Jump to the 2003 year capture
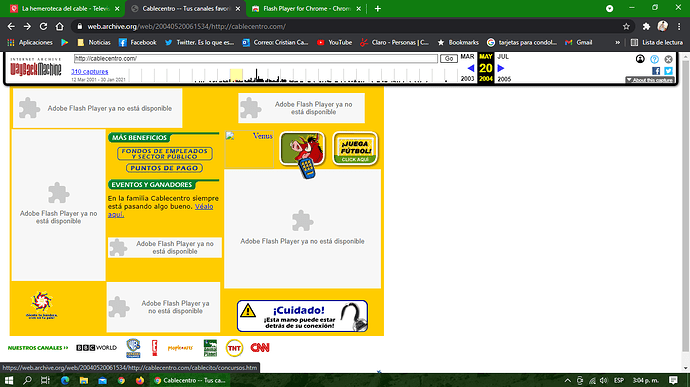The width and height of the screenshot is (690, 387). pyautogui.click(x=467, y=79)
